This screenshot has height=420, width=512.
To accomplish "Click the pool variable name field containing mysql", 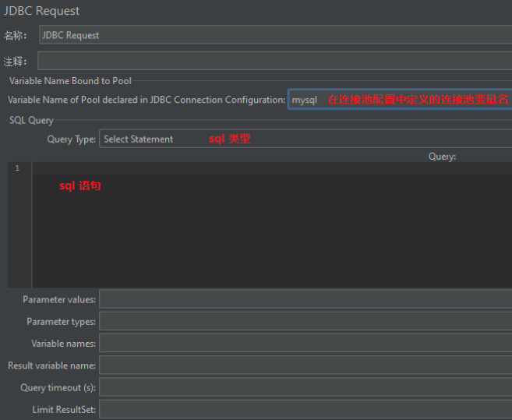I will 400,99.
